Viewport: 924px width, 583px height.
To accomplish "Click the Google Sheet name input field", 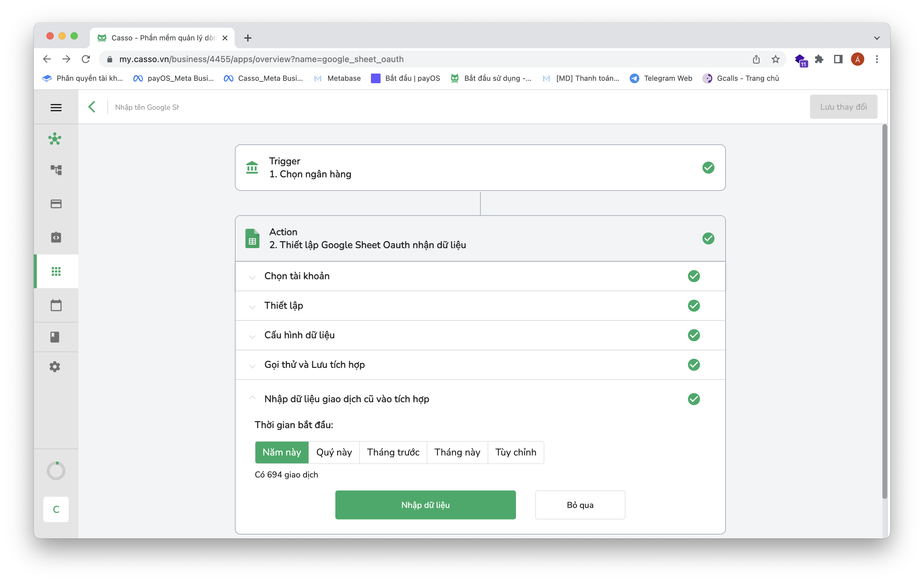I will point(147,107).
